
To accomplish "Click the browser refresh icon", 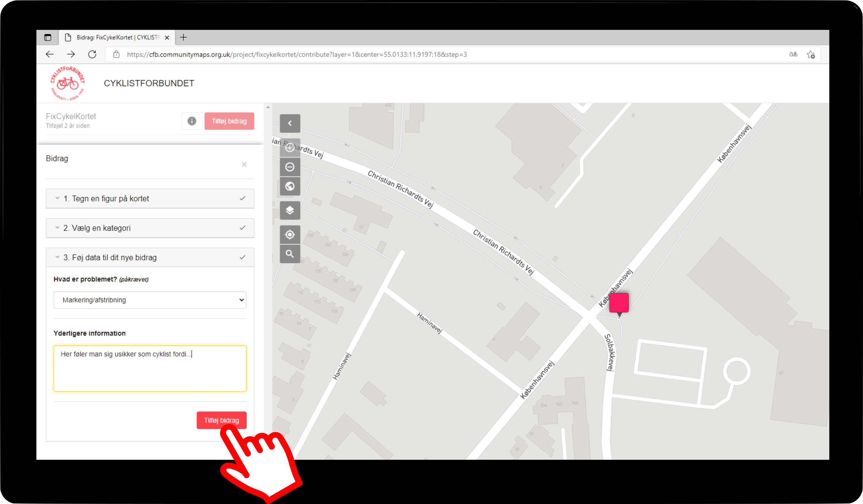I will (92, 54).
